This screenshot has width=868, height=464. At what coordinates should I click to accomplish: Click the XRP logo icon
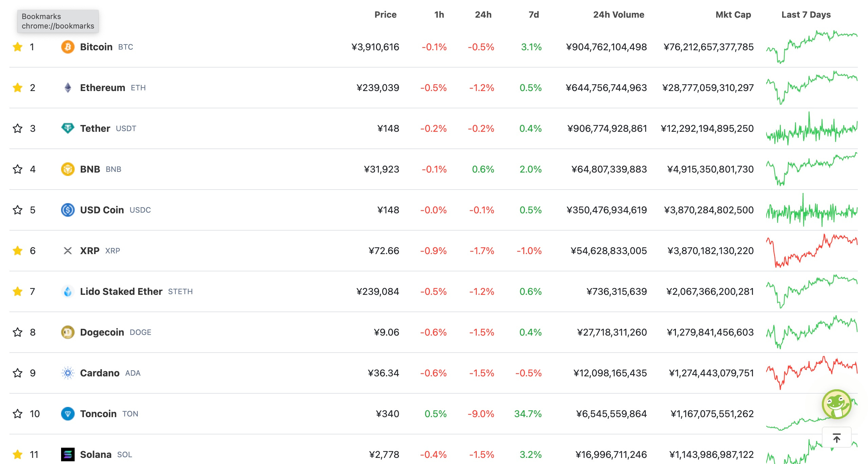click(68, 251)
